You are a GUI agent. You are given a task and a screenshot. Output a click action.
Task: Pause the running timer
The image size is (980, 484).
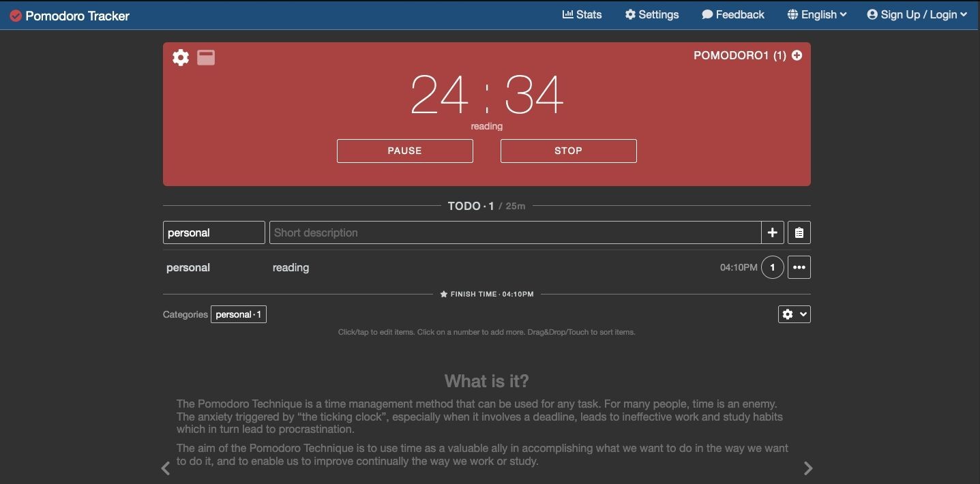(x=405, y=151)
